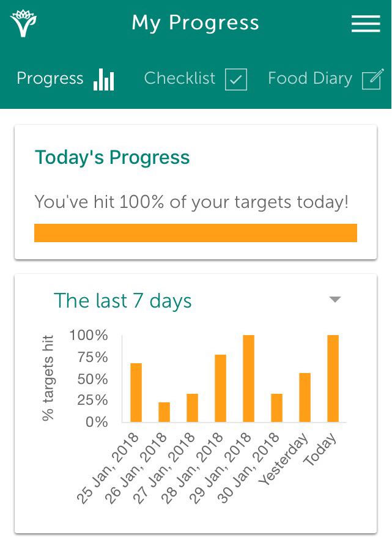Click the Checklist checkmark box icon
This screenshot has height=543, width=392.
click(236, 79)
